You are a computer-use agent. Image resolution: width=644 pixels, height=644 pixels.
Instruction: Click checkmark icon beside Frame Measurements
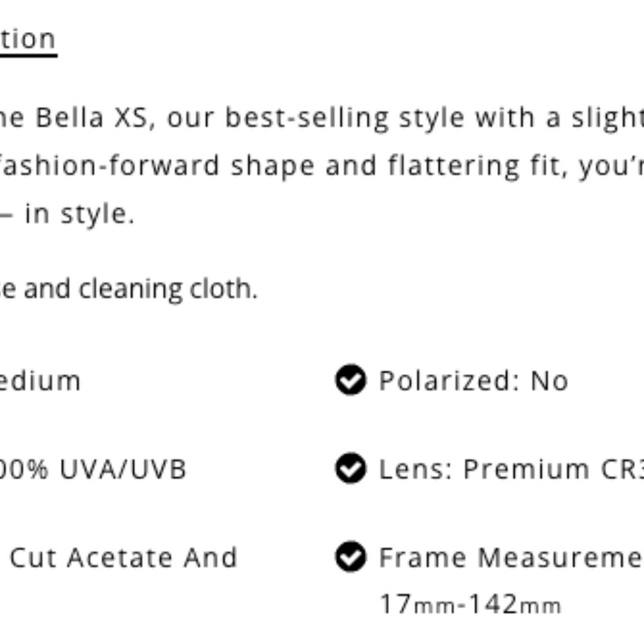pyautogui.click(x=350, y=557)
